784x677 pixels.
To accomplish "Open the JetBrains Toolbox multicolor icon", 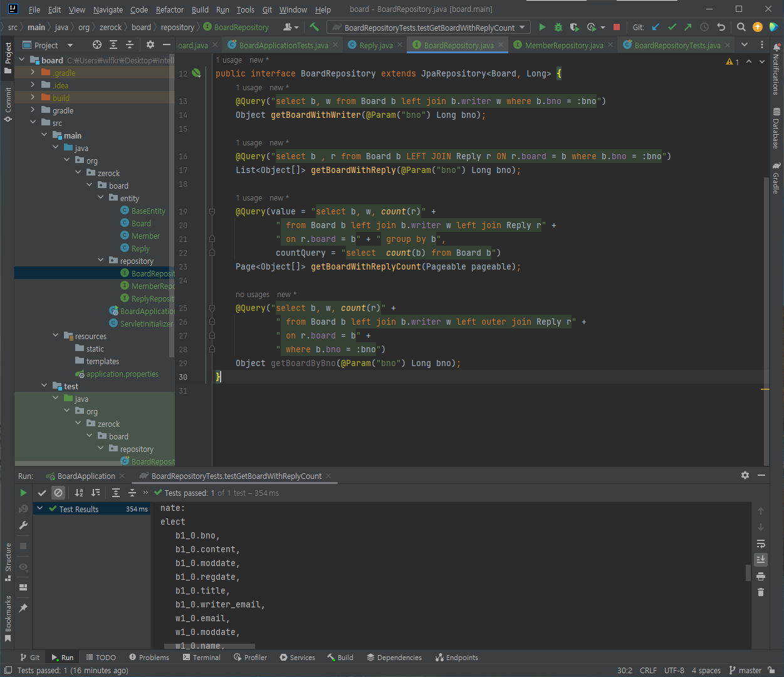I will [773, 27].
